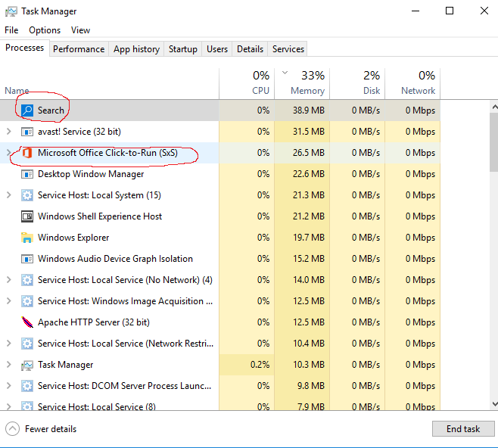
Task: Expand Service Host: Local System (15)
Action: point(9,195)
